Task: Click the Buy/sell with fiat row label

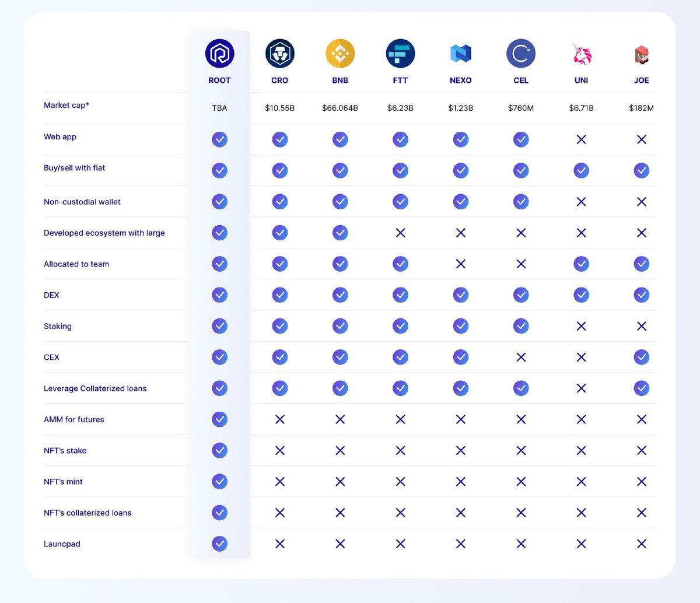Action: [75, 168]
